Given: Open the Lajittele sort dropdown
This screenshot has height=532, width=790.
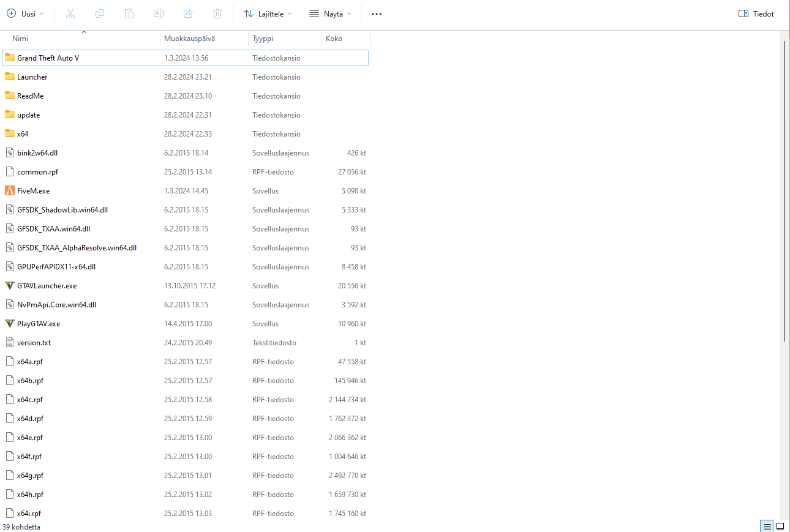Looking at the screenshot, I should [x=268, y=13].
